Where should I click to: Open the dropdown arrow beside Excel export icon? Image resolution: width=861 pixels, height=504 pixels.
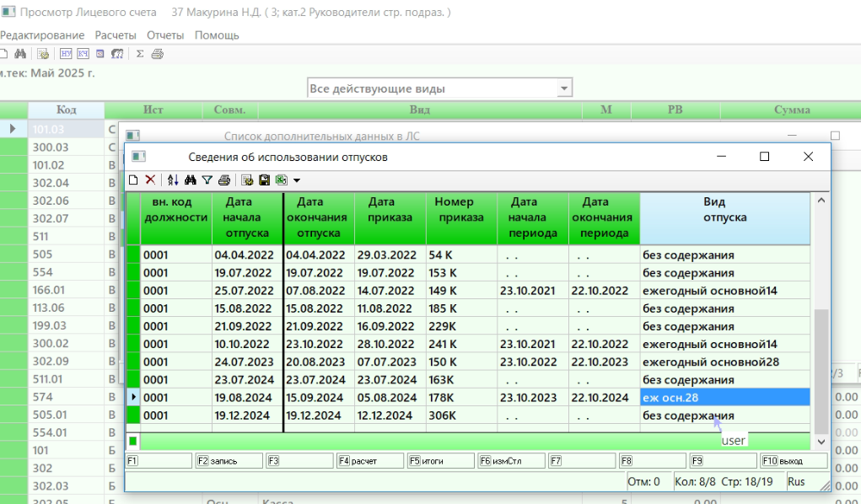pyautogui.click(x=297, y=180)
